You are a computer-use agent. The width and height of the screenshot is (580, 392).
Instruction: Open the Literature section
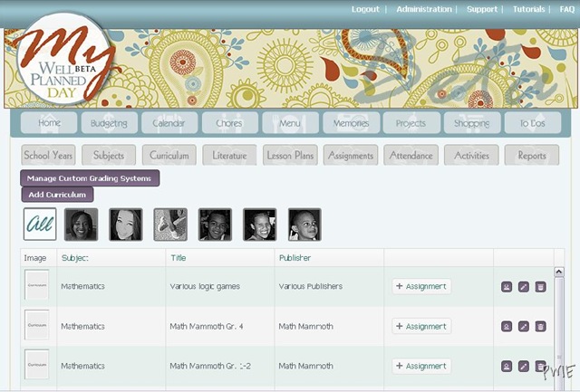[229, 155]
